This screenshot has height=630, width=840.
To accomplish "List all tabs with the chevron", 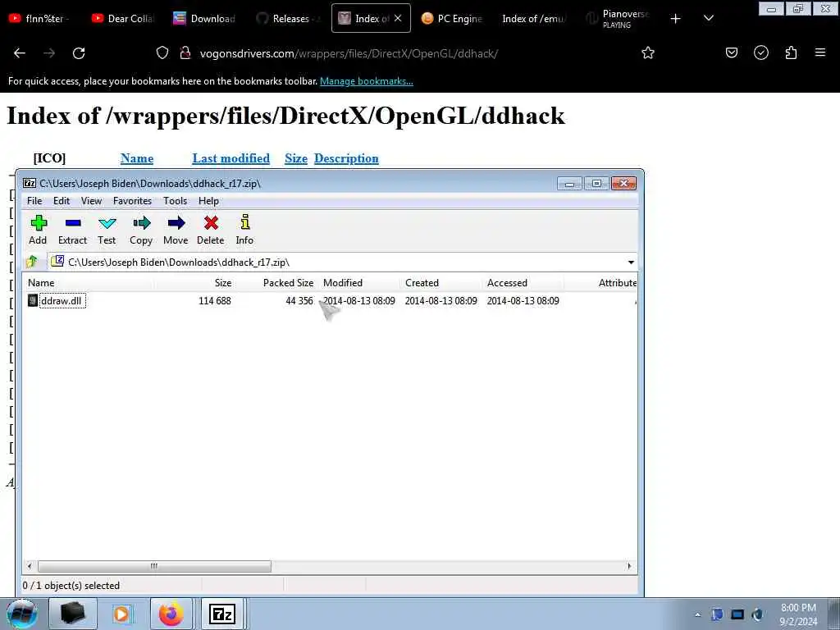I will (709, 18).
